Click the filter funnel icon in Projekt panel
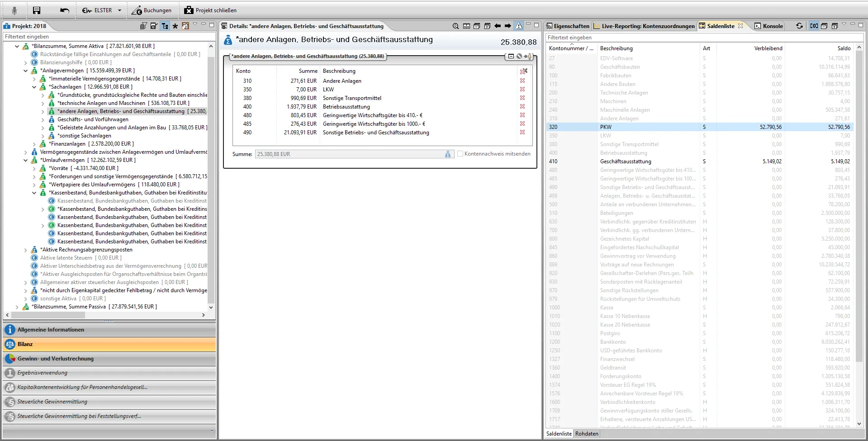The width and height of the screenshot is (868, 441). [143, 26]
